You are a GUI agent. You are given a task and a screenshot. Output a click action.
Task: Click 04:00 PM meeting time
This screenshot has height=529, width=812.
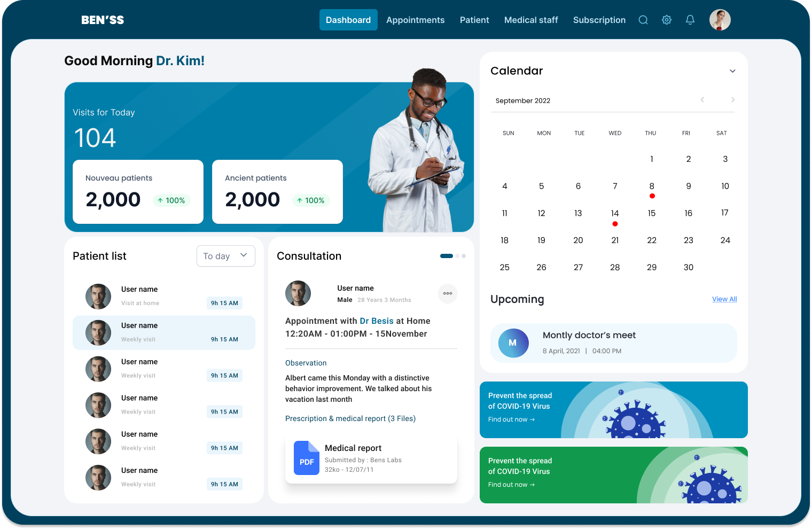tap(607, 351)
